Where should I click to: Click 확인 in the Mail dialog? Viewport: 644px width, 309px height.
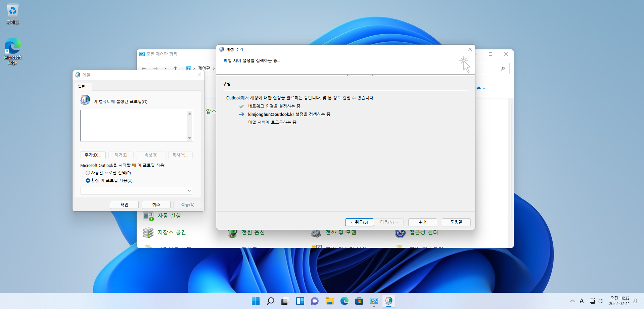(x=124, y=205)
